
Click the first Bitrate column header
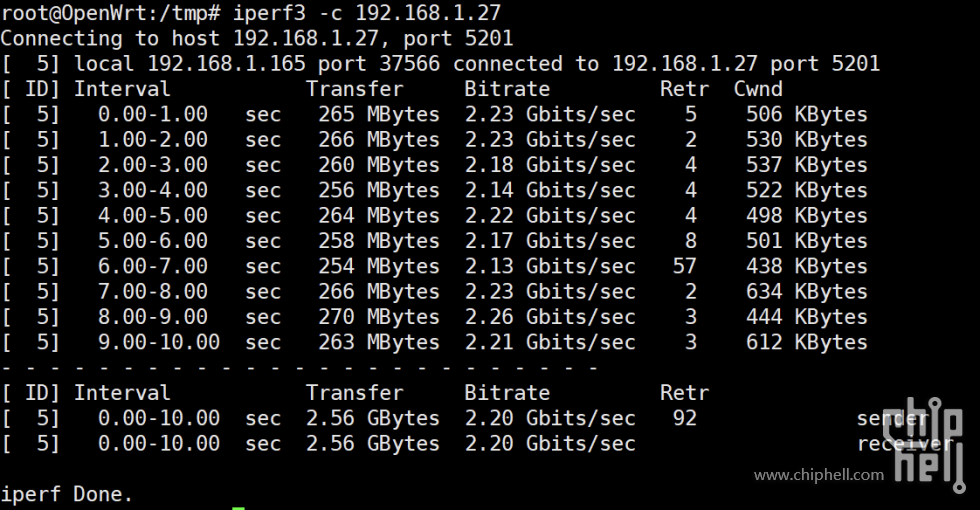coord(506,89)
